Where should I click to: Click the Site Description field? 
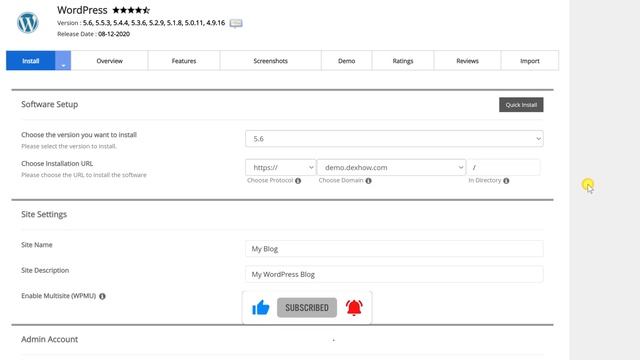(x=394, y=274)
